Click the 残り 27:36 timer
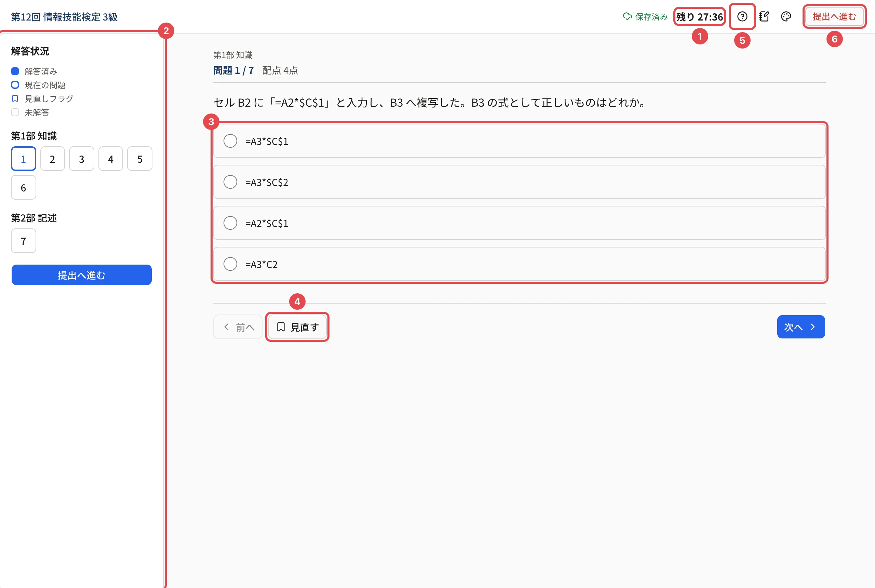This screenshot has height=588, width=875. click(x=700, y=16)
